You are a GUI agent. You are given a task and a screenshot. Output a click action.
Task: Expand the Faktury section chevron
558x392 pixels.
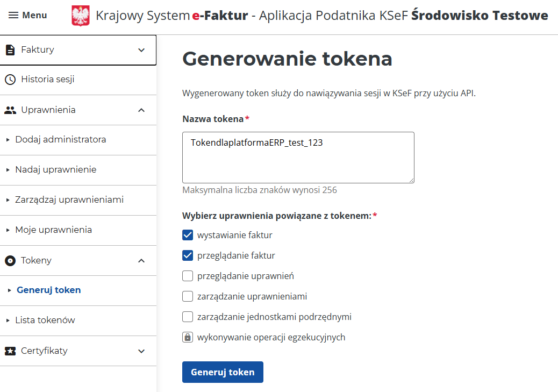[141, 49]
